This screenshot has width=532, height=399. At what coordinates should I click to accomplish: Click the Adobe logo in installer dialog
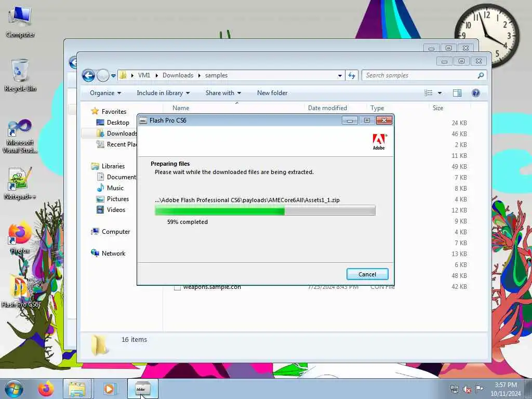379,141
